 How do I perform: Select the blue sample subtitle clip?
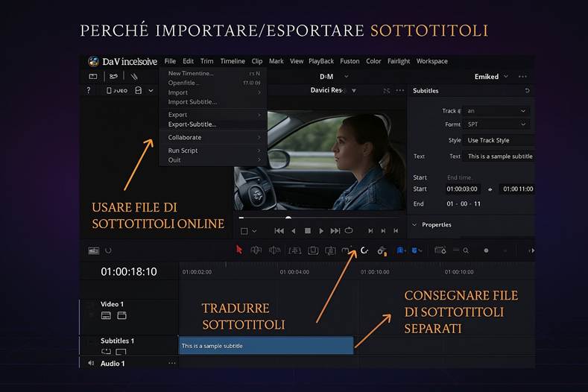click(266, 346)
